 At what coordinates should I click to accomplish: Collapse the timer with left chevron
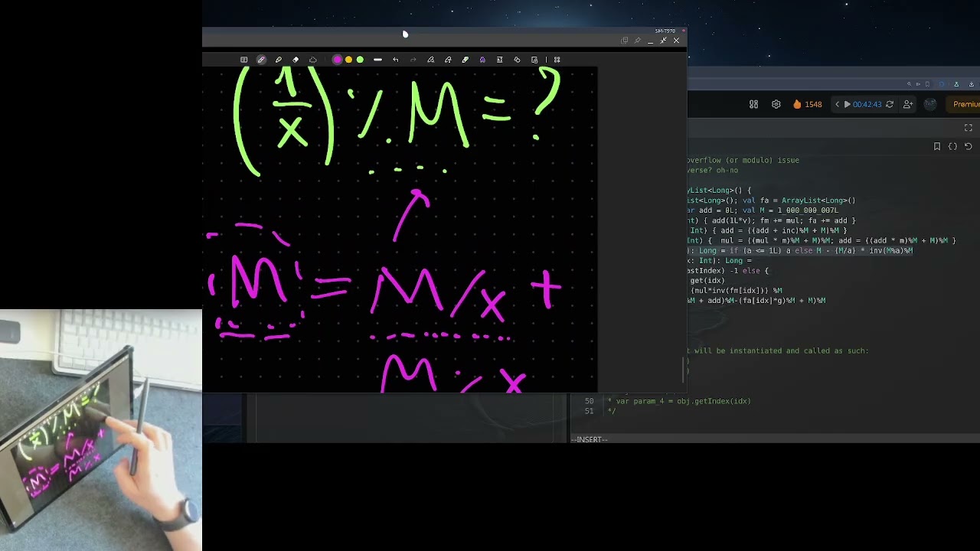click(x=837, y=104)
